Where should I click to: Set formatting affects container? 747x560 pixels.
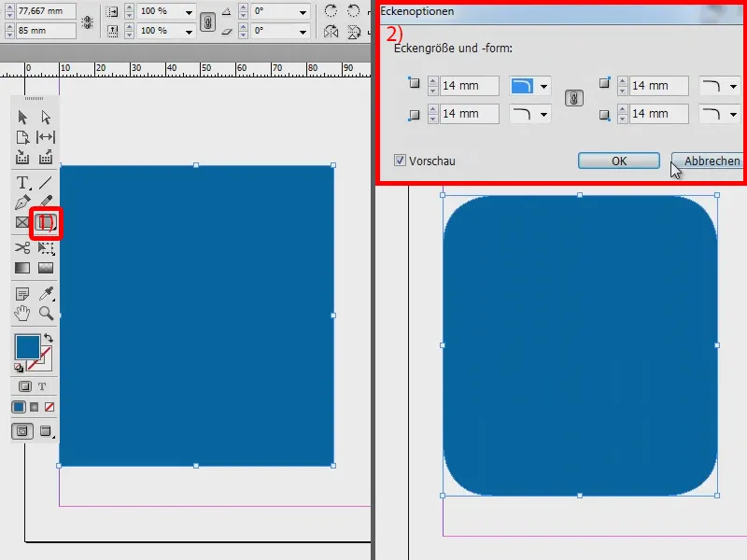point(25,386)
